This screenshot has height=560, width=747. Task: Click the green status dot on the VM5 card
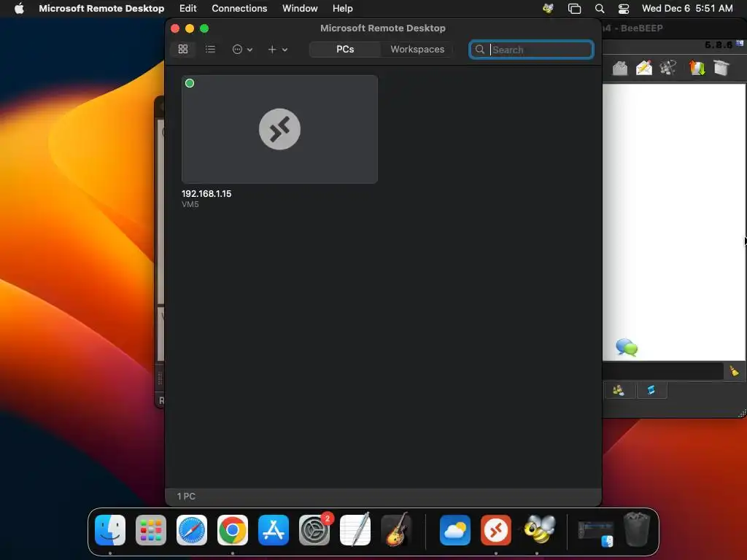pos(190,83)
